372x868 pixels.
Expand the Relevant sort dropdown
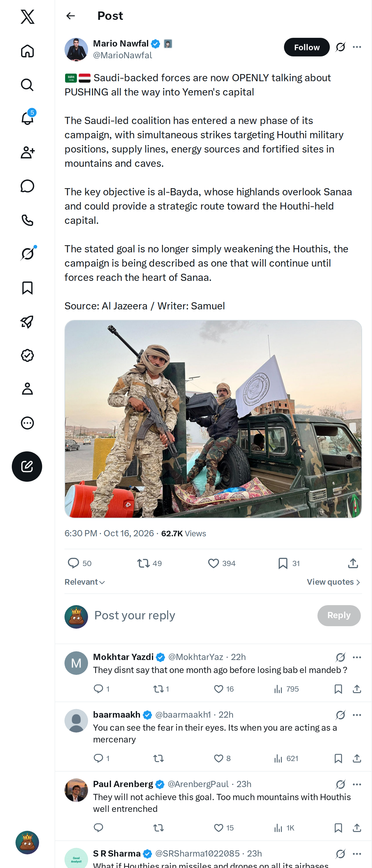pos(85,582)
